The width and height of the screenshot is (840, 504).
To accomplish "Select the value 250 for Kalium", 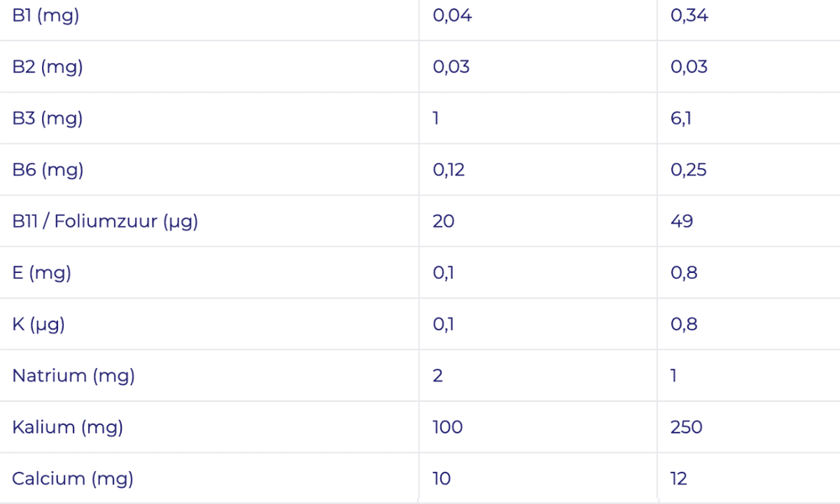I will (x=686, y=427).
